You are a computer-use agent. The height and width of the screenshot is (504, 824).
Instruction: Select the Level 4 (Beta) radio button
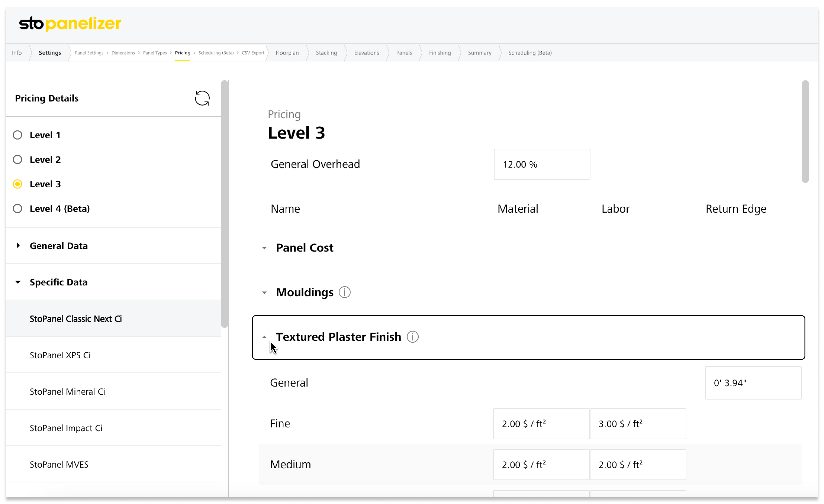(17, 209)
